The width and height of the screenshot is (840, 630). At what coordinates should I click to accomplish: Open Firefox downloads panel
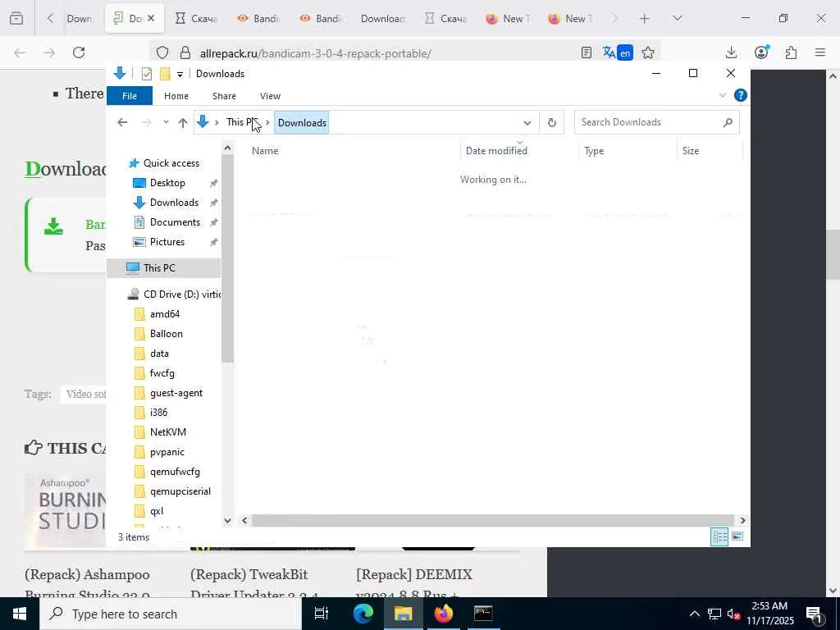(x=731, y=52)
